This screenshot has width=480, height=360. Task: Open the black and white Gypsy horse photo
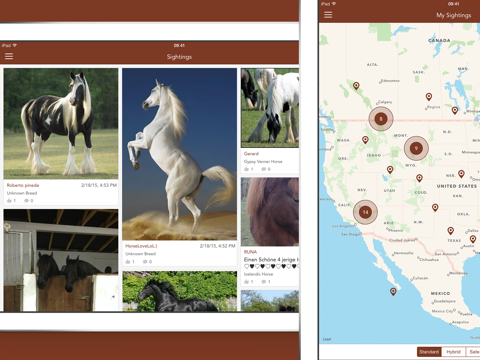coord(61,124)
